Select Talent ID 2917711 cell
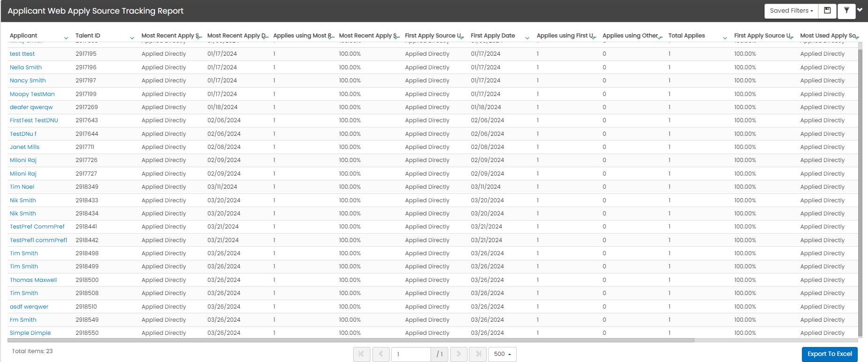This screenshot has width=868, height=362. [85, 147]
